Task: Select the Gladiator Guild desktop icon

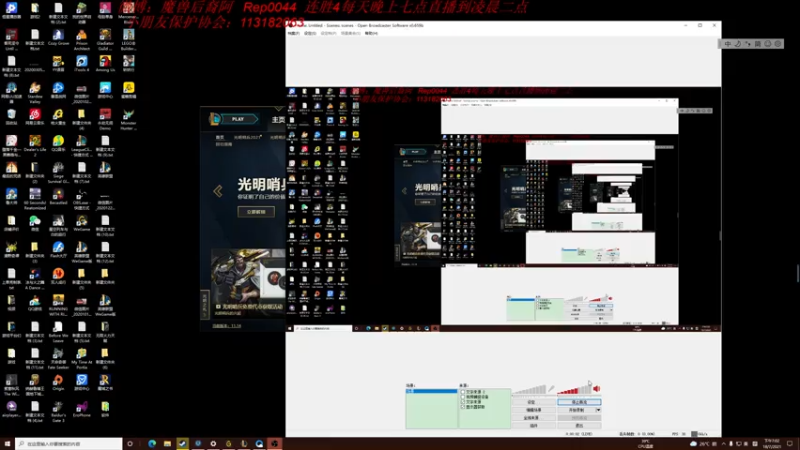Action: point(105,39)
